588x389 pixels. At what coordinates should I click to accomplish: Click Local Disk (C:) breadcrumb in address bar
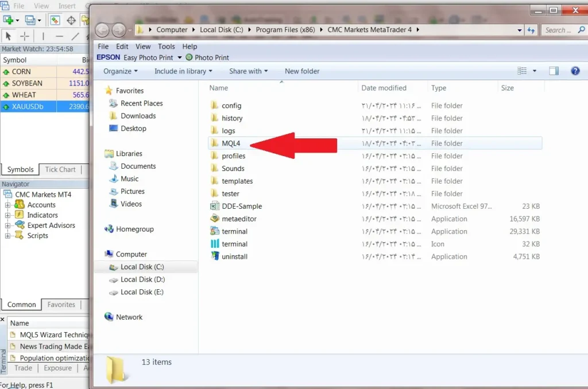pos(221,30)
